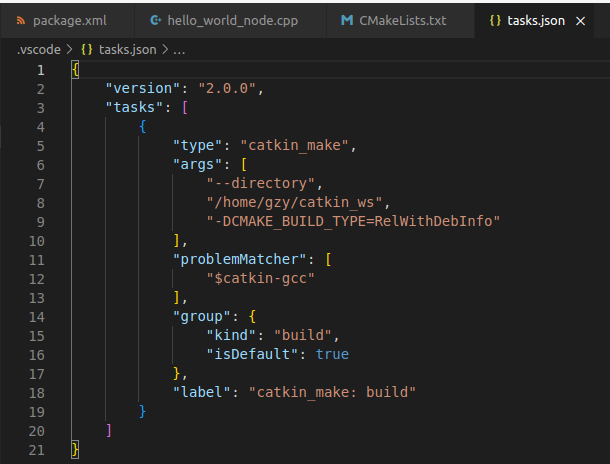Image resolution: width=610 pixels, height=464 pixels.
Task: Select the CMakeLists.txt tab
Action: pyautogui.click(x=400, y=21)
